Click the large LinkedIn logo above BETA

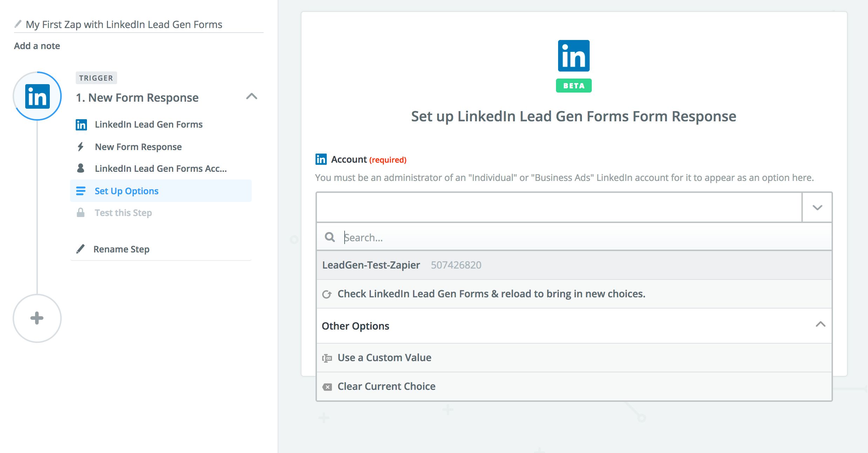point(574,56)
